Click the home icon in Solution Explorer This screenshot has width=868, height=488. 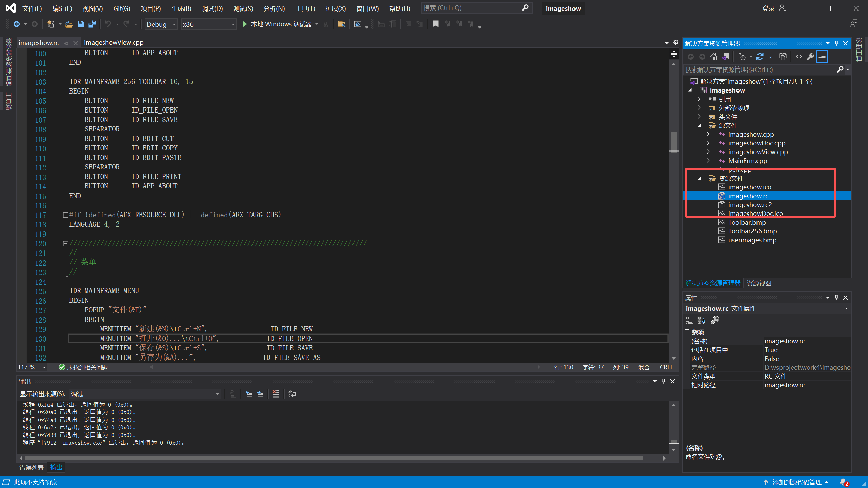[x=714, y=57]
